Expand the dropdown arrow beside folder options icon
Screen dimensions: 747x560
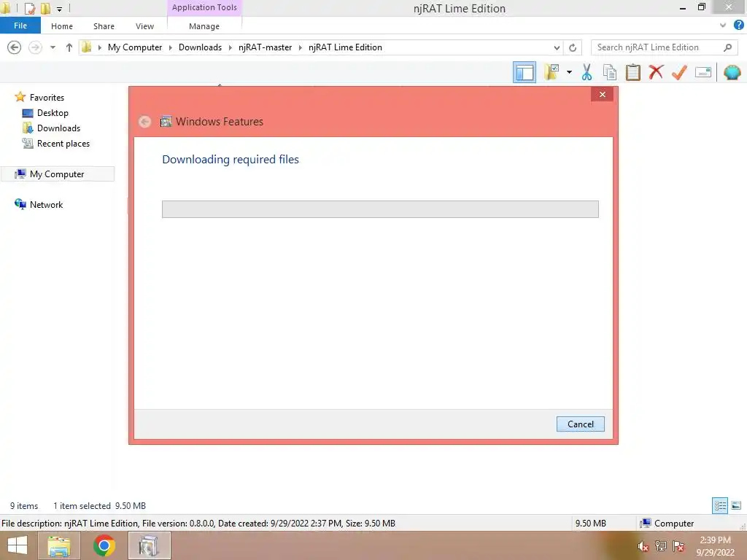[569, 72]
